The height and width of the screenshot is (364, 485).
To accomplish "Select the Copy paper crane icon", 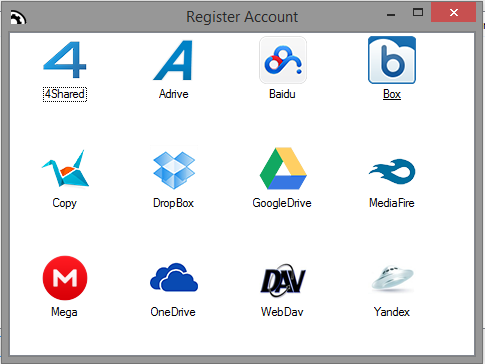I will [x=65, y=168].
